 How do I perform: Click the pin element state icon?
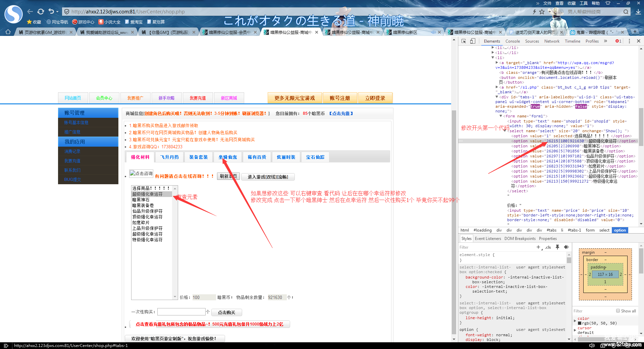[557, 247]
